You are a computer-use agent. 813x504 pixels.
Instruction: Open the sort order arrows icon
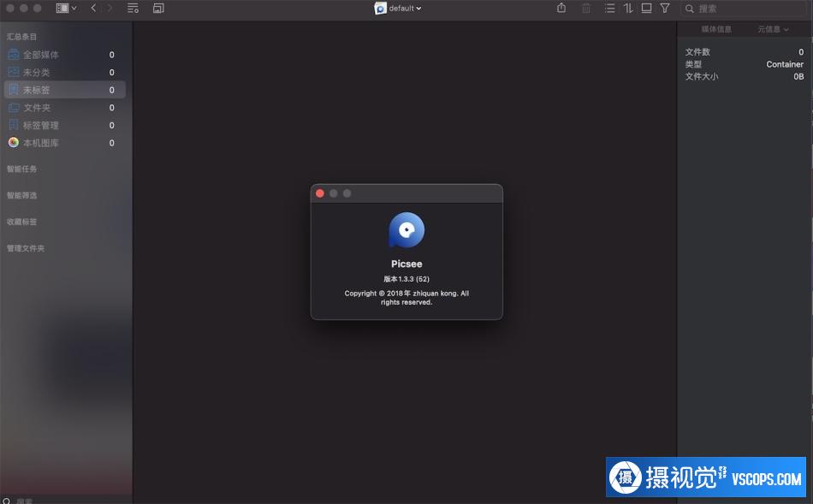click(628, 9)
